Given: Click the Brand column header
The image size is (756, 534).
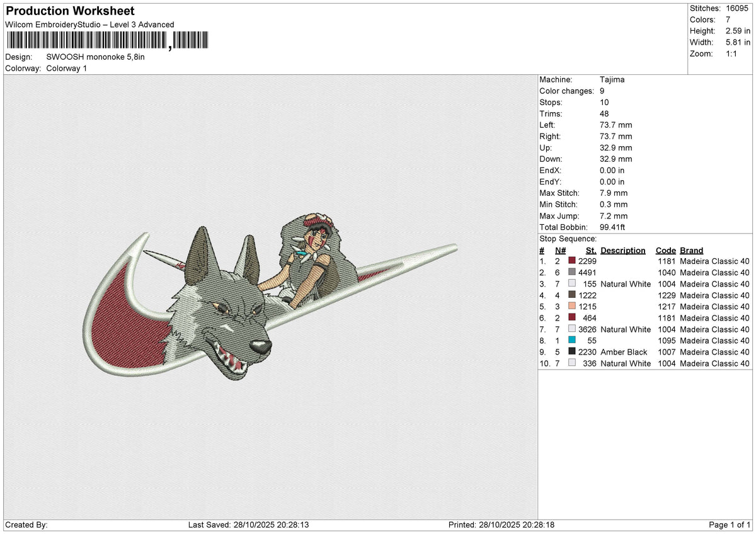Looking at the screenshot, I should click(692, 250).
